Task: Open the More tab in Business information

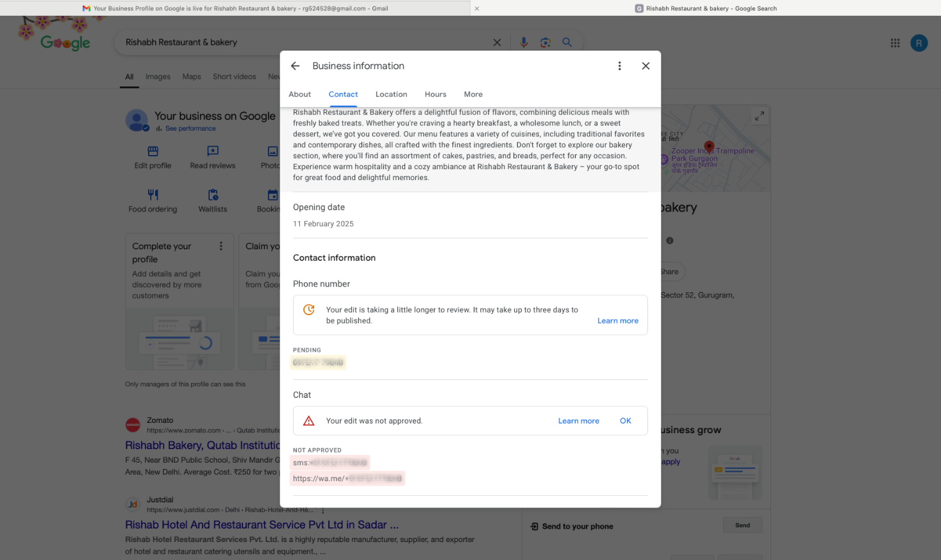Action: point(473,94)
